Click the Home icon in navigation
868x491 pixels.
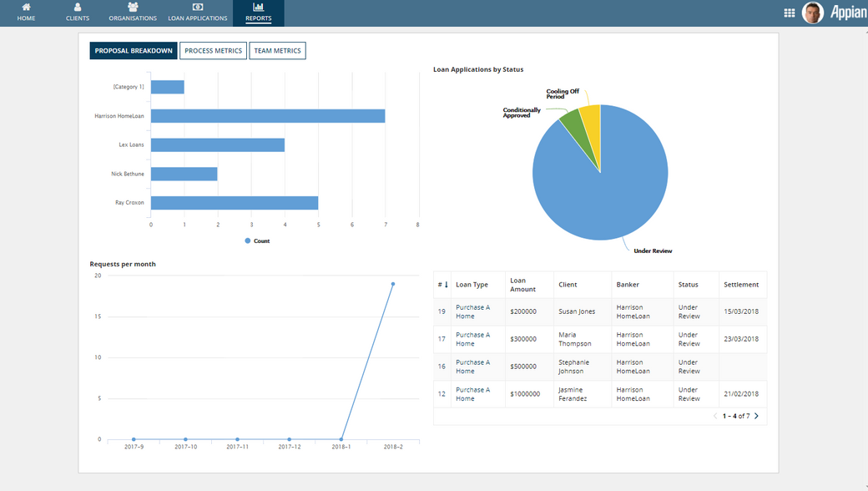[26, 8]
